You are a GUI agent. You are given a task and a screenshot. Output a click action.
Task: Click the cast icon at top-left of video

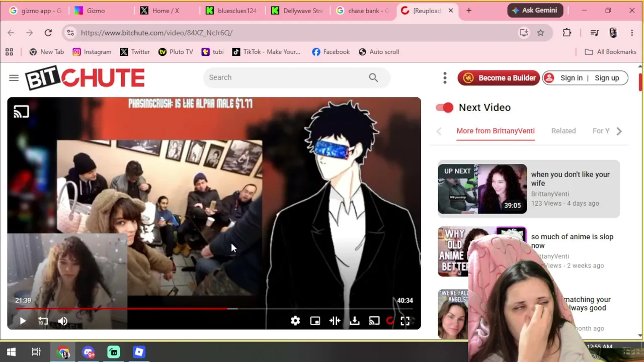(x=21, y=112)
